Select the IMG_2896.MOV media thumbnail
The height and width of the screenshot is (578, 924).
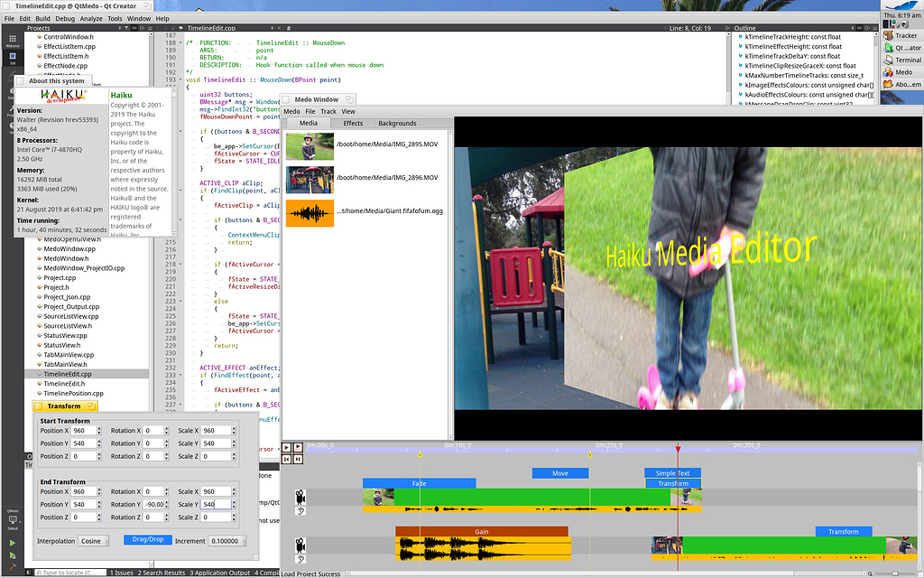310,180
